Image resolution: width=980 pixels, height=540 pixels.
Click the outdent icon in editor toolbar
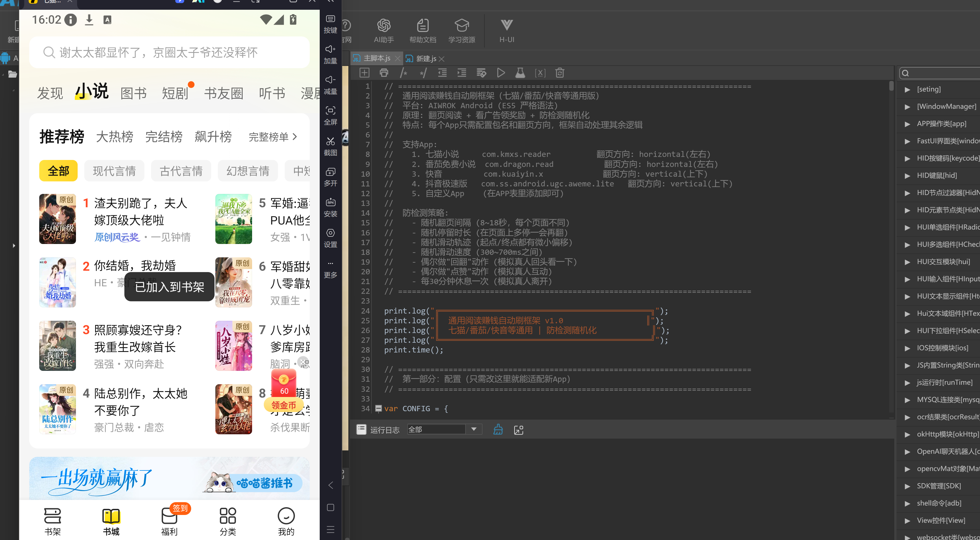click(x=442, y=73)
